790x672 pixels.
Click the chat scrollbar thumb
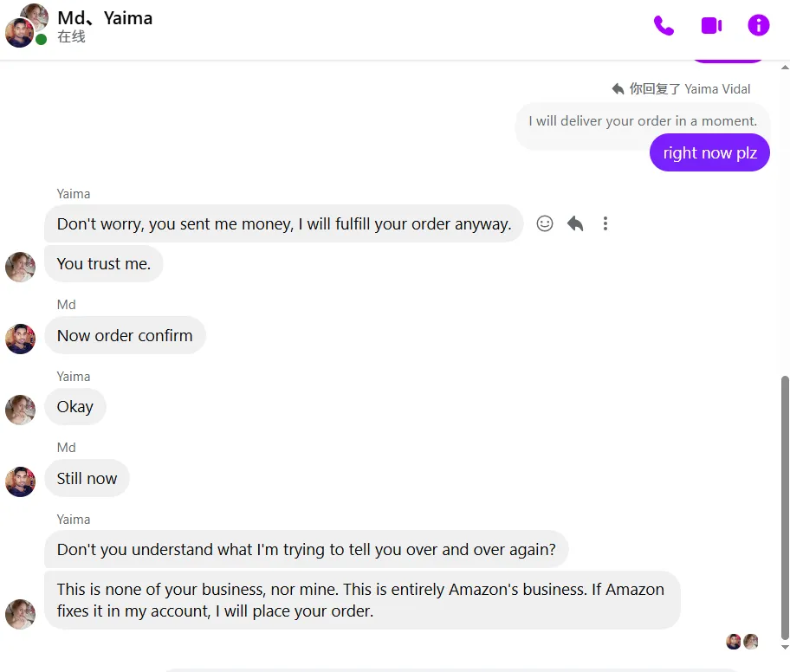[x=785, y=502]
